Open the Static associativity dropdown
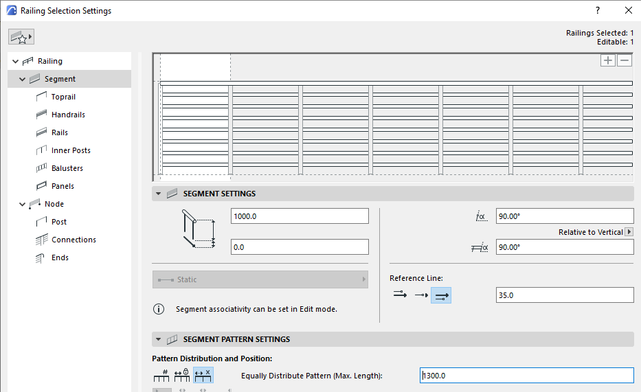641x392 pixels. [260, 280]
